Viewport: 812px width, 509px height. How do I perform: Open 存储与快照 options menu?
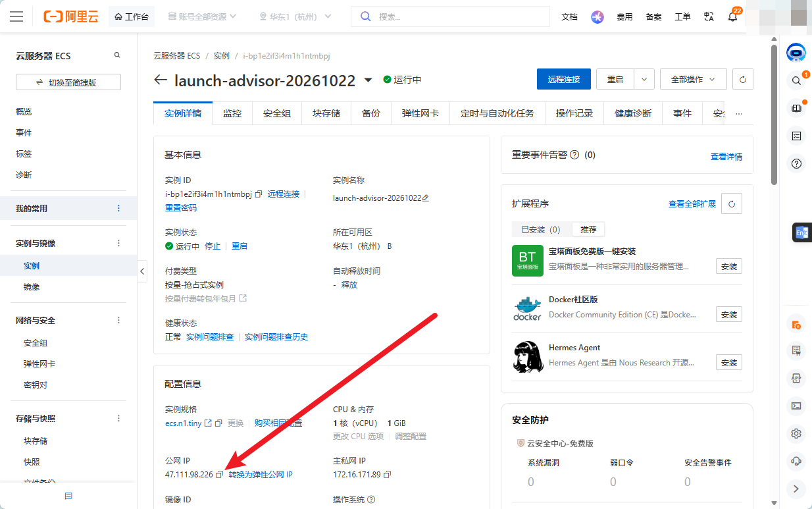pyautogui.click(x=119, y=418)
